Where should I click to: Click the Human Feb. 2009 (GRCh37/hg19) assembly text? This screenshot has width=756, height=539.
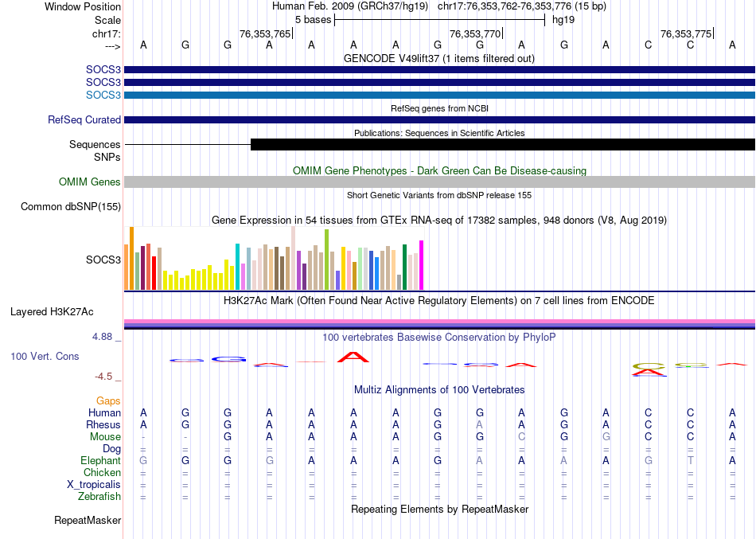350,6
